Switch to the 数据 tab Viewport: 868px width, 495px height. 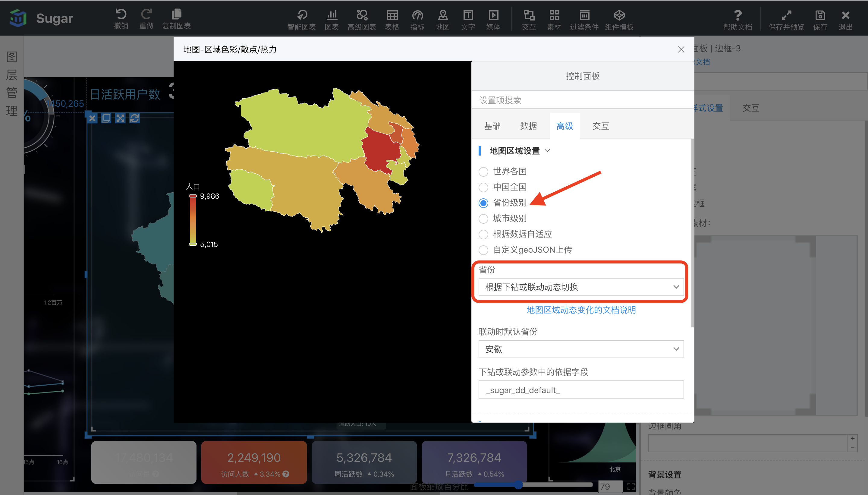528,126
